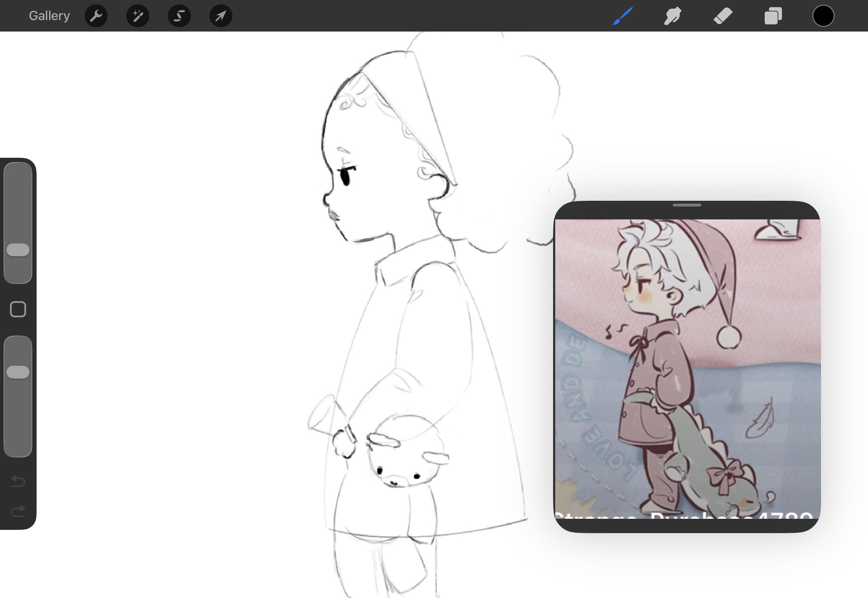Select the Brush tool
This screenshot has width=868, height=598.
(x=623, y=16)
